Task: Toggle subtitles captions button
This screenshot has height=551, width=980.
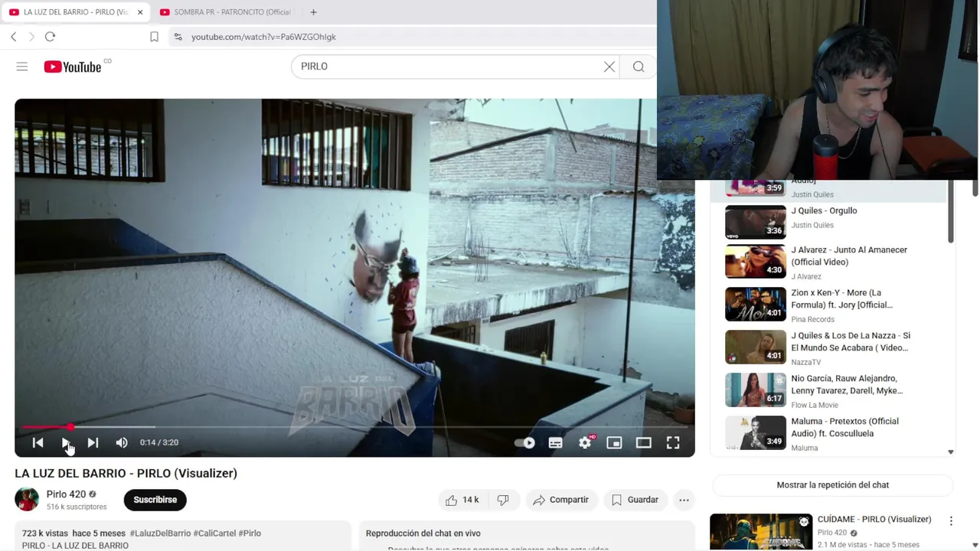Action: pyautogui.click(x=555, y=442)
